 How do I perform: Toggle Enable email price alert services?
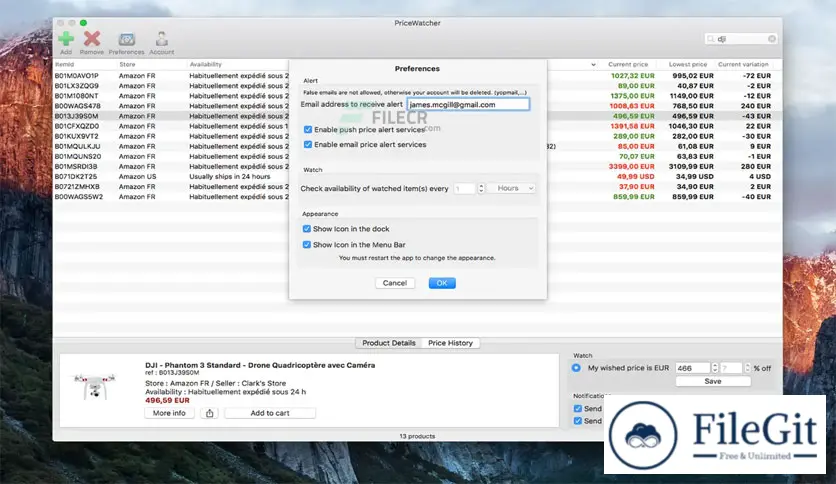click(x=308, y=144)
